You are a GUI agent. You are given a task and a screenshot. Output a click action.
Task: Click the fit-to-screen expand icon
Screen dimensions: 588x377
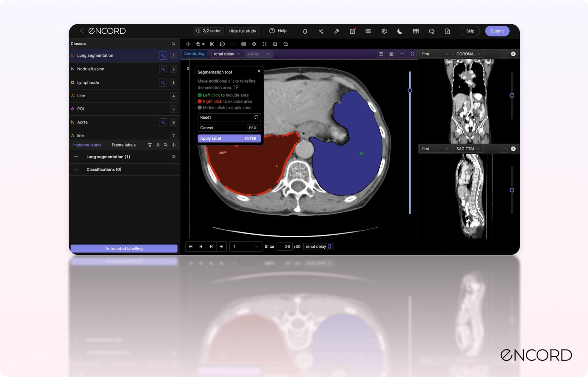264,44
